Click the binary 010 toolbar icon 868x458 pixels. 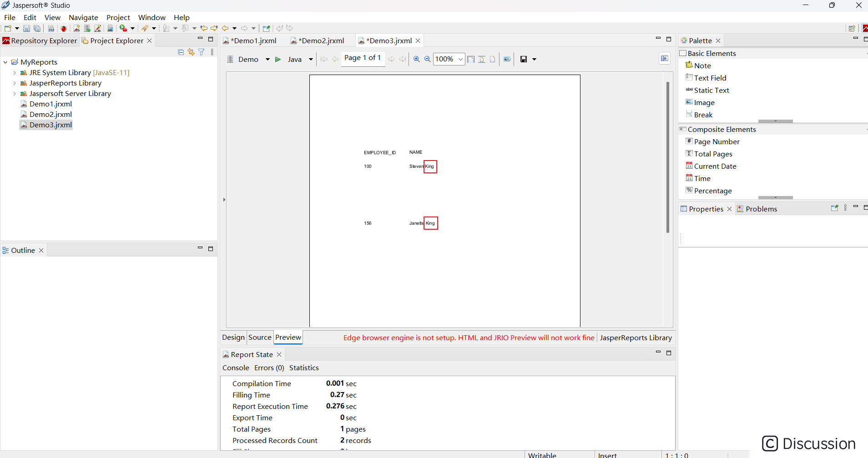[x=51, y=28]
